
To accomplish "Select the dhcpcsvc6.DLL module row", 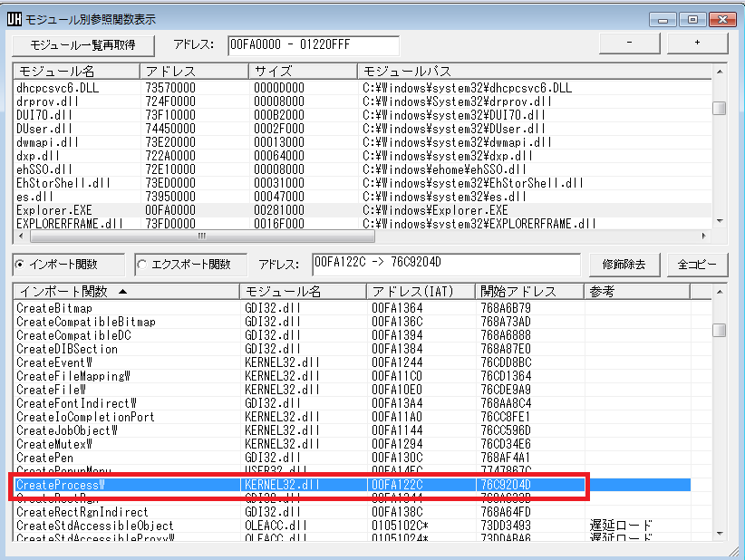I will tap(363, 88).
